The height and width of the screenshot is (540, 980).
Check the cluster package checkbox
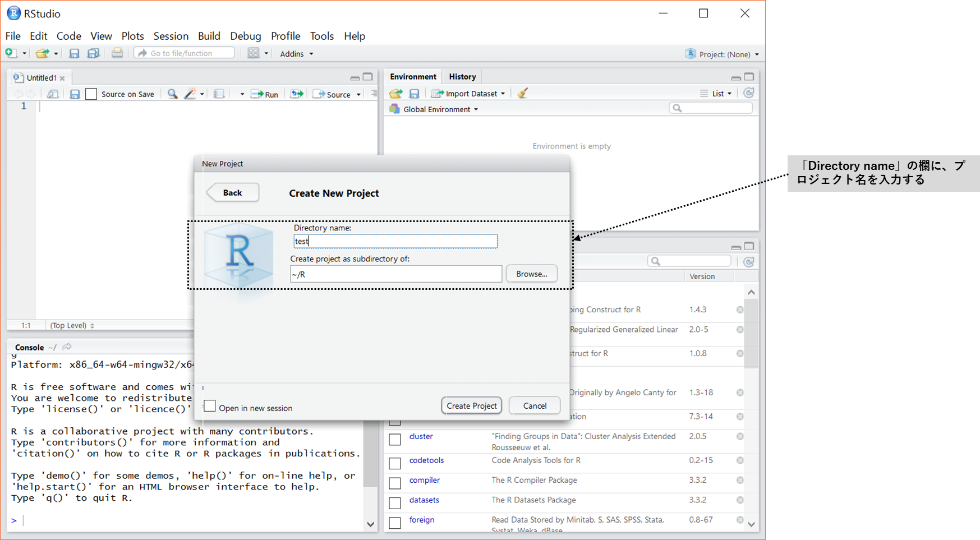(x=395, y=439)
